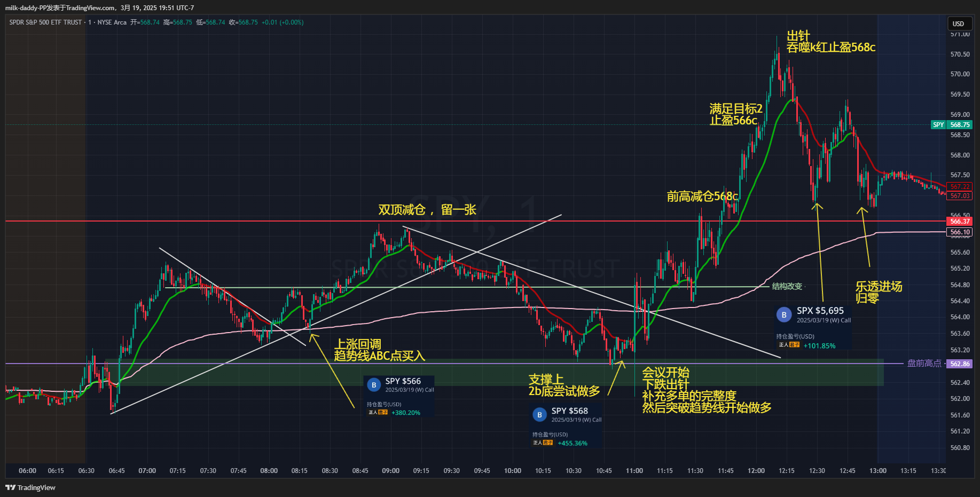
Task: Click the 正人君子 badge under the SPX card
Action: pyautogui.click(x=789, y=345)
